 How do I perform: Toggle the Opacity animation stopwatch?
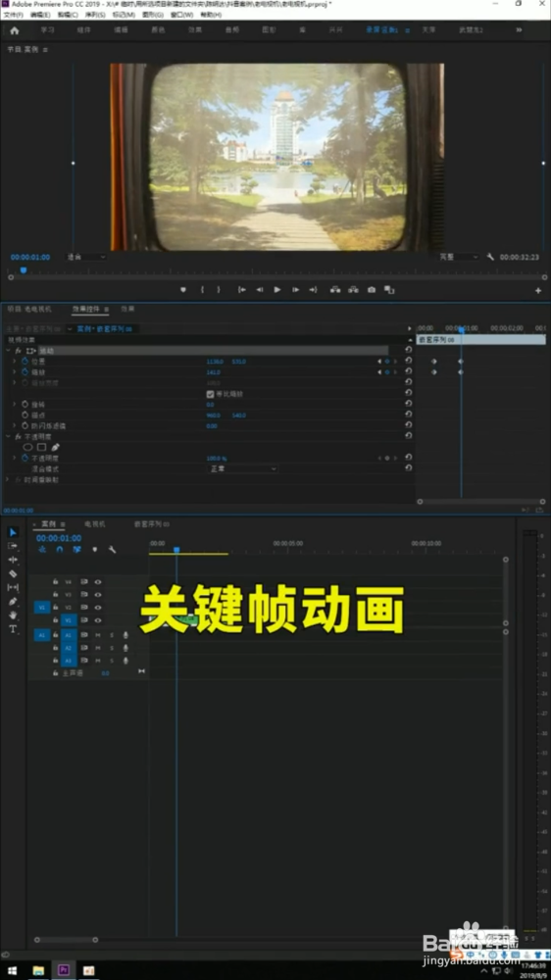coord(25,458)
